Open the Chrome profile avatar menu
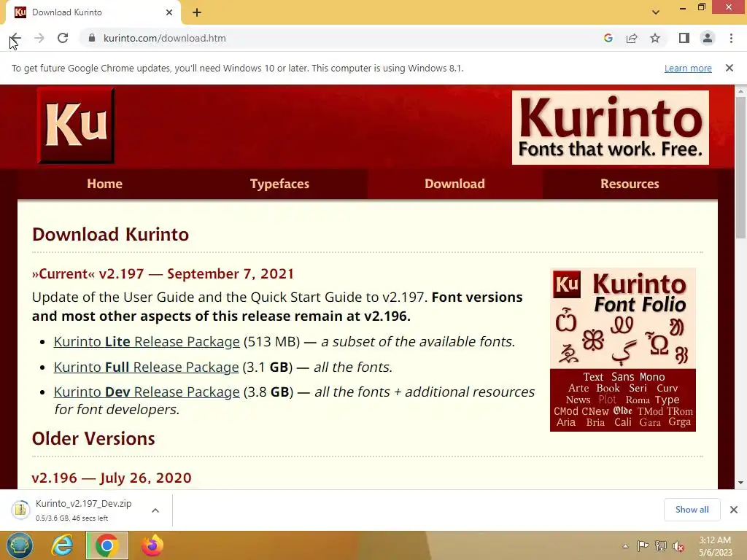This screenshot has width=747, height=560. pos(708,38)
